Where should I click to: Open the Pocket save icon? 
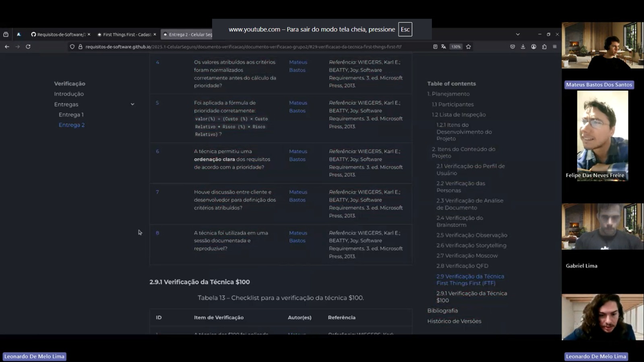(x=512, y=47)
